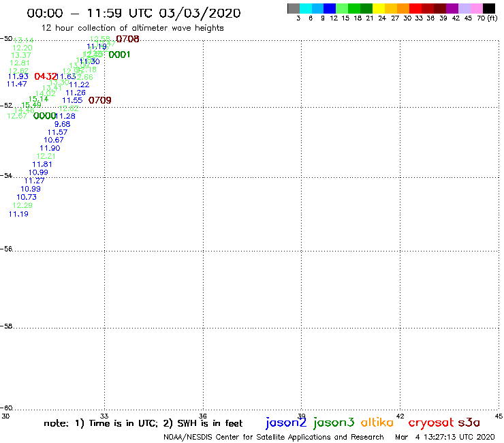Click the subtitle about 12 hour collection
The height and width of the screenshot is (443, 504).
click(132, 28)
